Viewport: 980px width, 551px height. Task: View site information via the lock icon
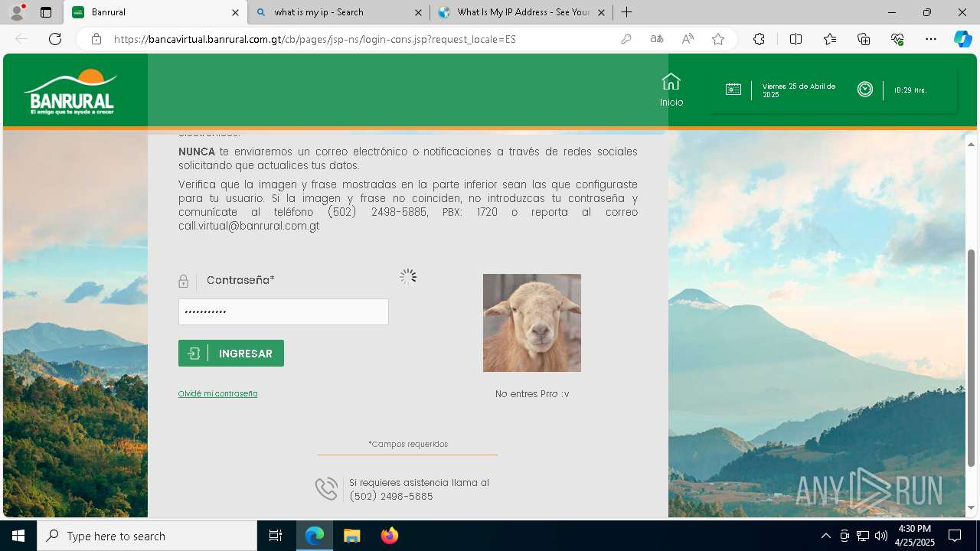96,39
